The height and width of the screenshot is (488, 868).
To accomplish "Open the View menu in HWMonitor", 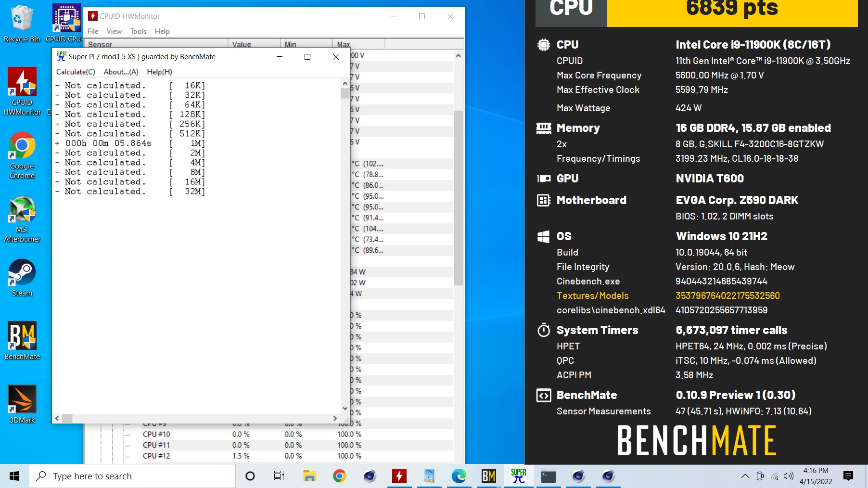I will coord(114,31).
